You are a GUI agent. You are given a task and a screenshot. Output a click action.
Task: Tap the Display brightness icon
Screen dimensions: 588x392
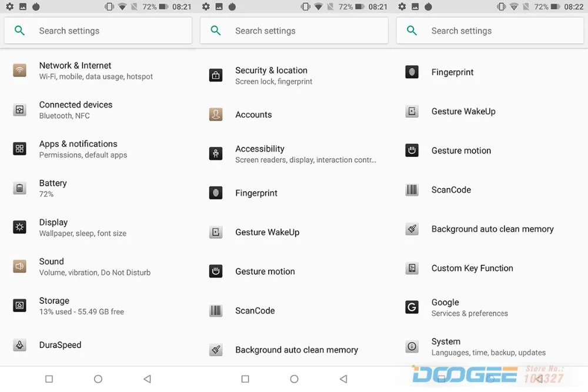19,227
